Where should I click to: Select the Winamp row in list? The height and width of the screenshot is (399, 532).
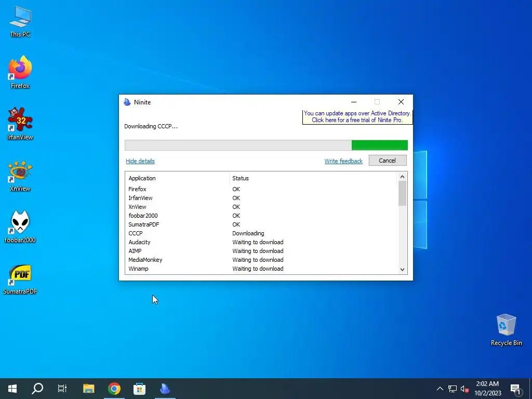[261, 269]
